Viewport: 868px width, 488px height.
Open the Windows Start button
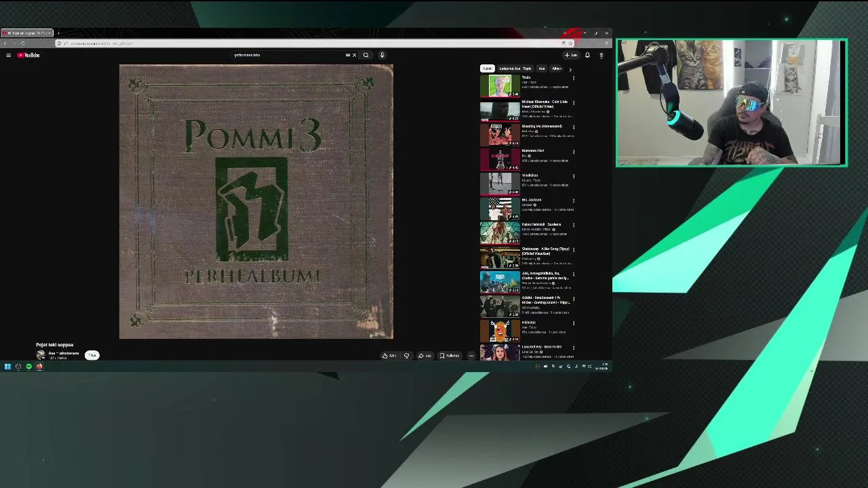(x=7, y=367)
